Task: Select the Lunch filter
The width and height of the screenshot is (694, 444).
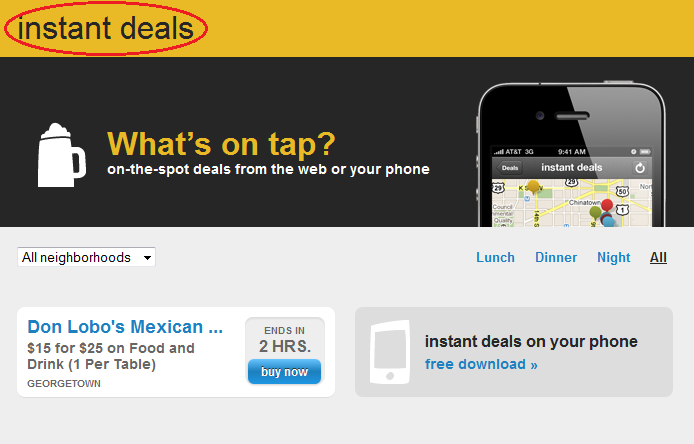Action: 495,257
